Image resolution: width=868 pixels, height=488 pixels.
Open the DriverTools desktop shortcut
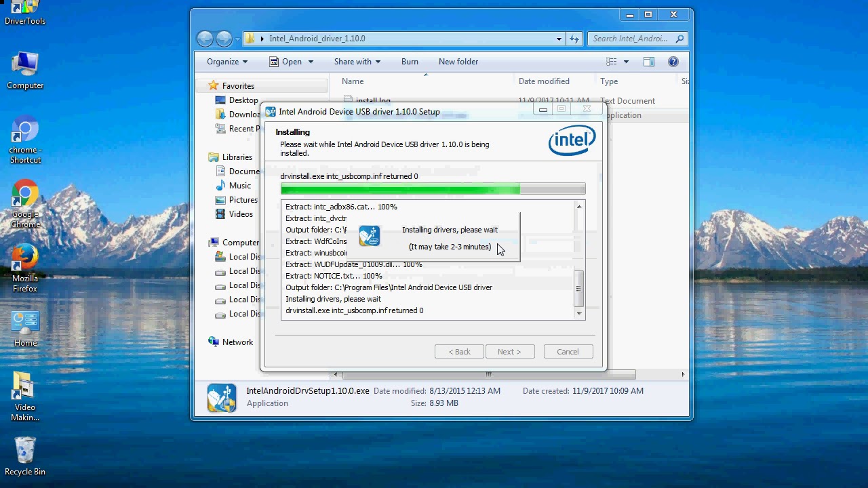click(25, 12)
